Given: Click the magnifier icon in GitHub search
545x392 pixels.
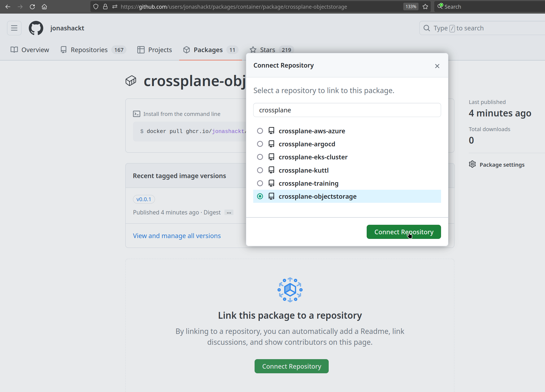Looking at the screenshot, I should pos(427,28).
